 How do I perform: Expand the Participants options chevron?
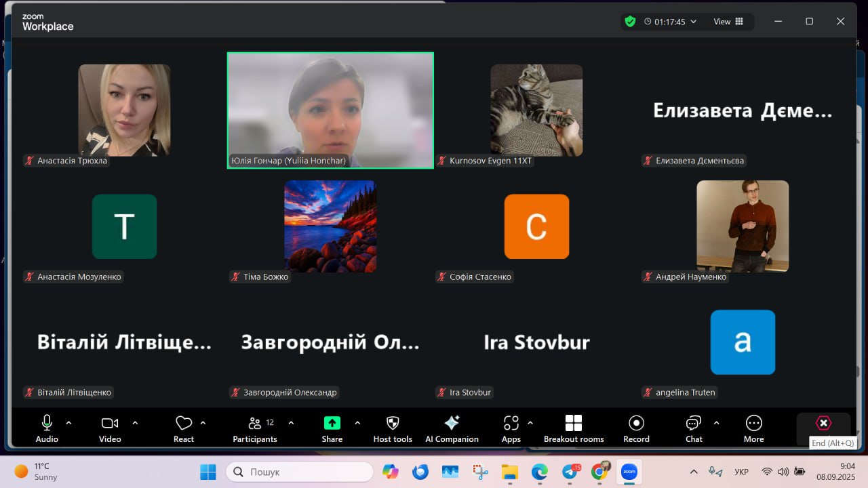[x=291, y=423]
